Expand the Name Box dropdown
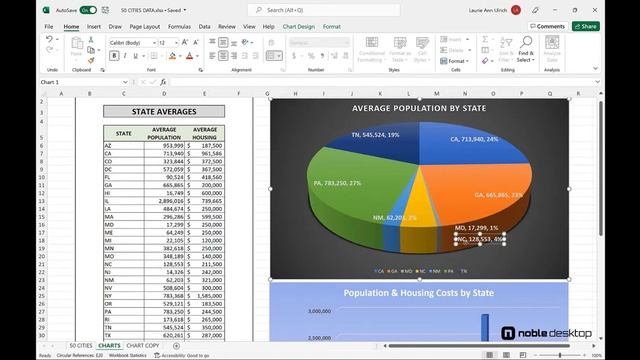 (x=125, y=82)
